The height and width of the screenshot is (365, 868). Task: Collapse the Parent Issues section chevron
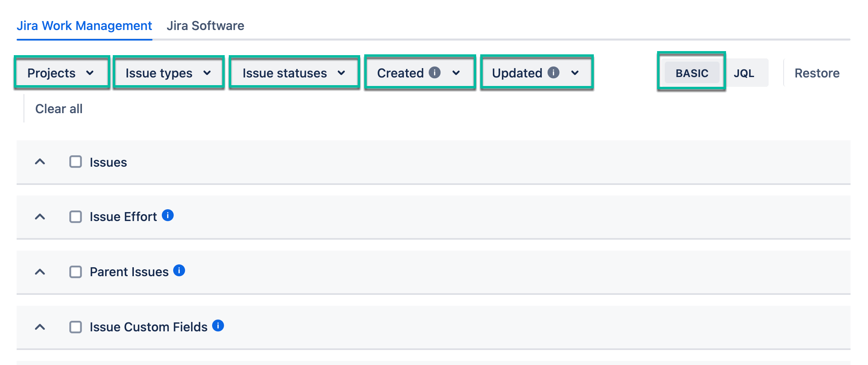click(40, 272)
